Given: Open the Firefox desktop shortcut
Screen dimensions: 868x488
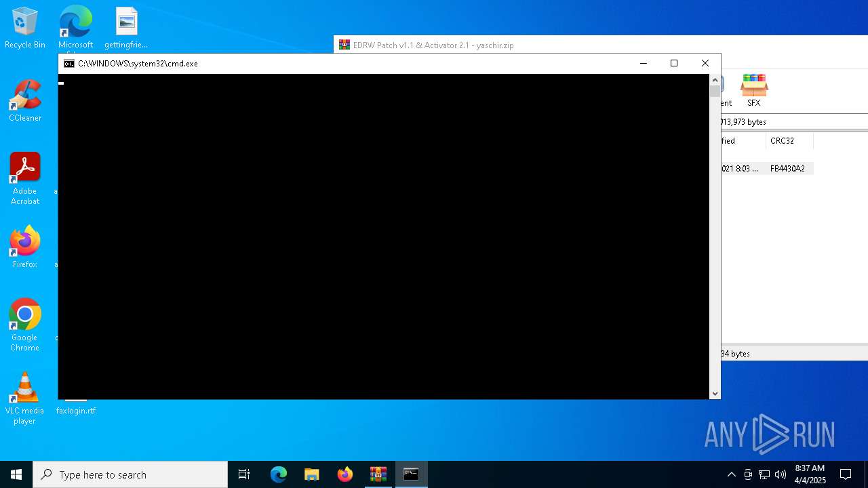Looking at the screenshot, I should click(25, 247).
